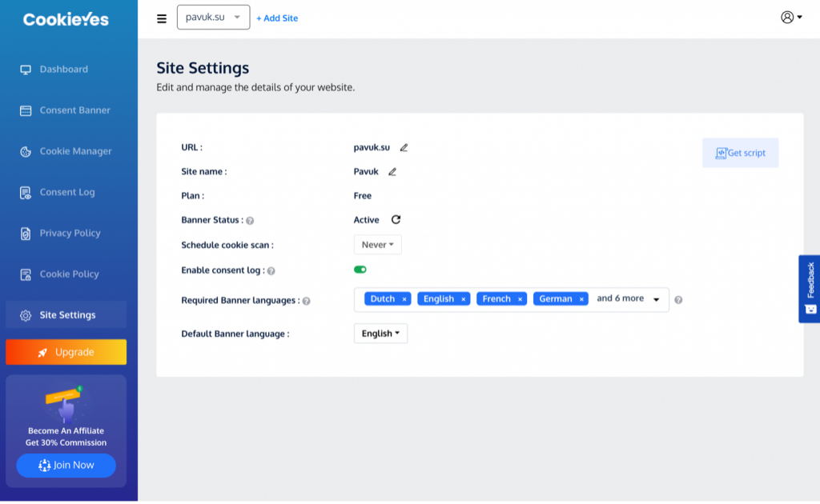Click the affiliate hand illustration
Viewport: 820px width, 504px height.
(66, 405)
